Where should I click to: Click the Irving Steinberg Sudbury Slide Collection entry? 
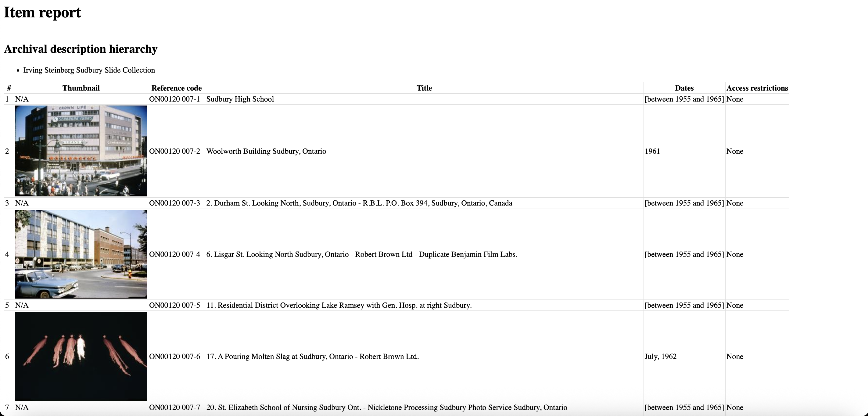(89, 70)
